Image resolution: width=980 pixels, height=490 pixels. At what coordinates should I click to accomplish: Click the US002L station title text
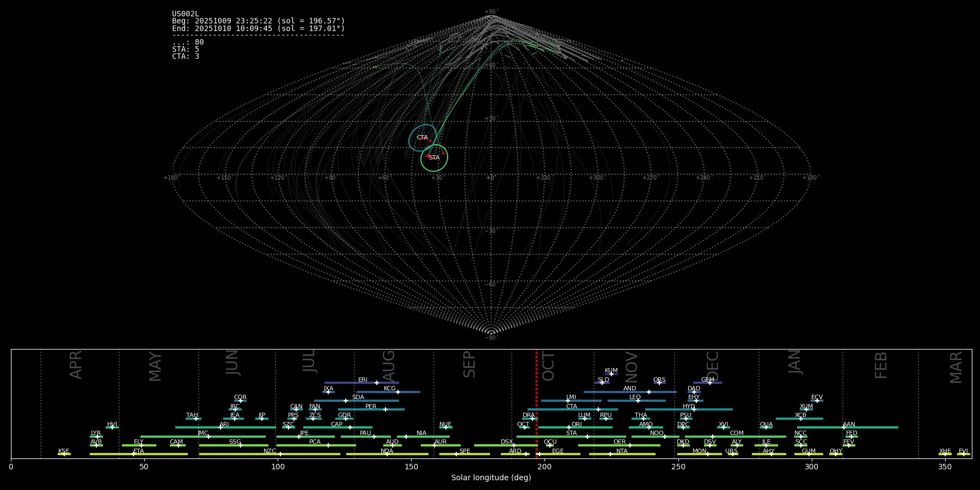point(186,14)
